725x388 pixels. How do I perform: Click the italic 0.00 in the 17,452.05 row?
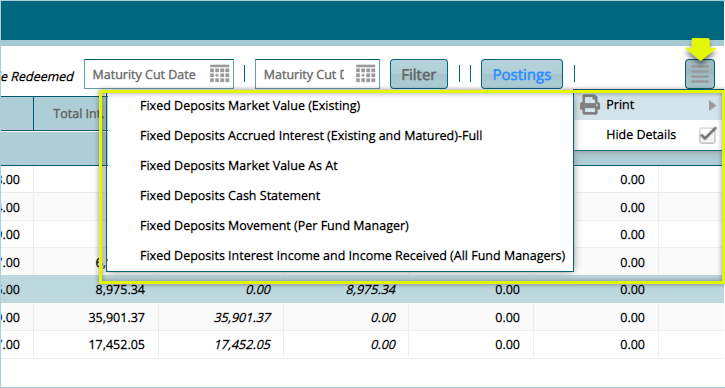[x=383, y=345]
